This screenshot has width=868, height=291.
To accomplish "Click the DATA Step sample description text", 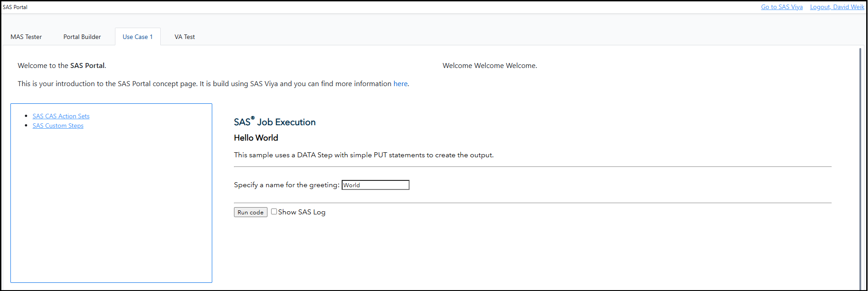I will pyautogui.click(x=364, y=155).
